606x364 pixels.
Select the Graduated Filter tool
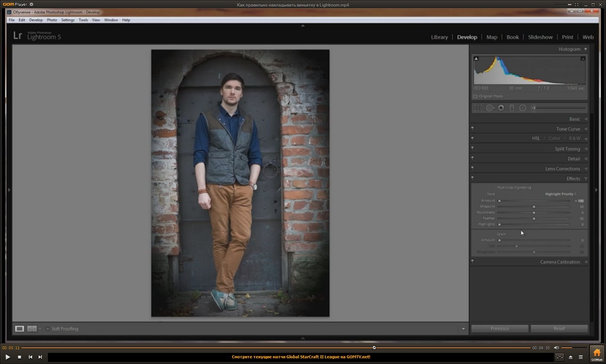click(x=512, y=108)
